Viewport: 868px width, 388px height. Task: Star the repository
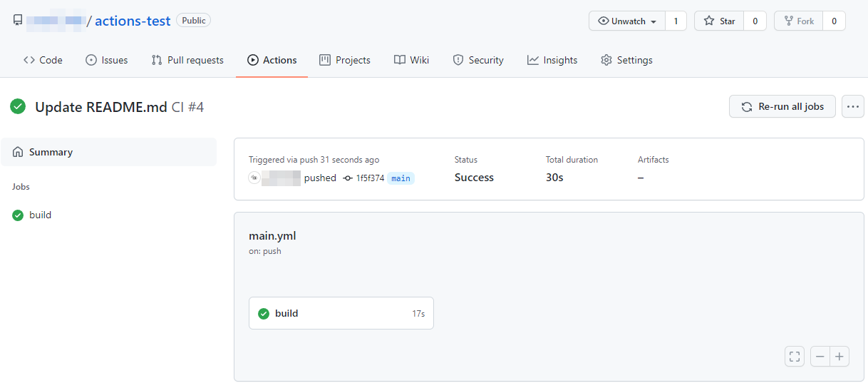[x=719, y=21]
